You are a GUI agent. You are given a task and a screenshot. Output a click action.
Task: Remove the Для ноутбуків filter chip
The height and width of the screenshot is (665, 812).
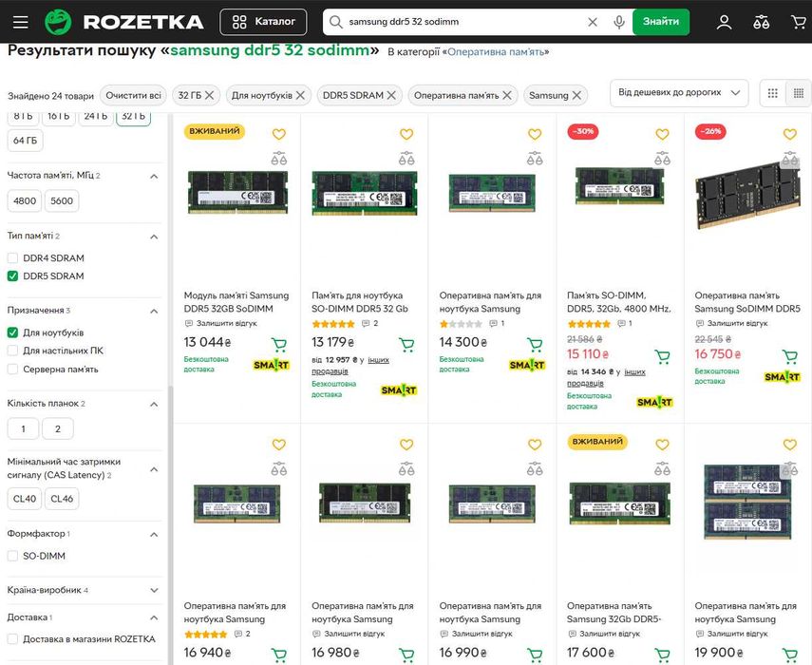(x=300, y=95)
